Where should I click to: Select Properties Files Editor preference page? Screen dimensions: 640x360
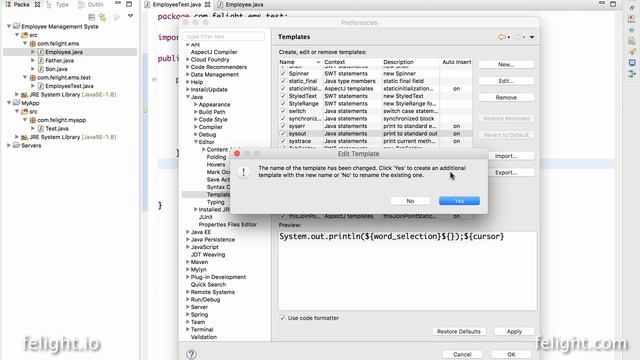pos(228,224)
